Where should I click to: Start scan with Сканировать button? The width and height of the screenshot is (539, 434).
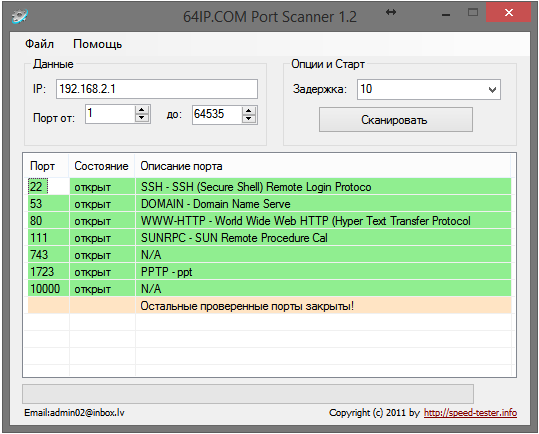coord(396,120)
